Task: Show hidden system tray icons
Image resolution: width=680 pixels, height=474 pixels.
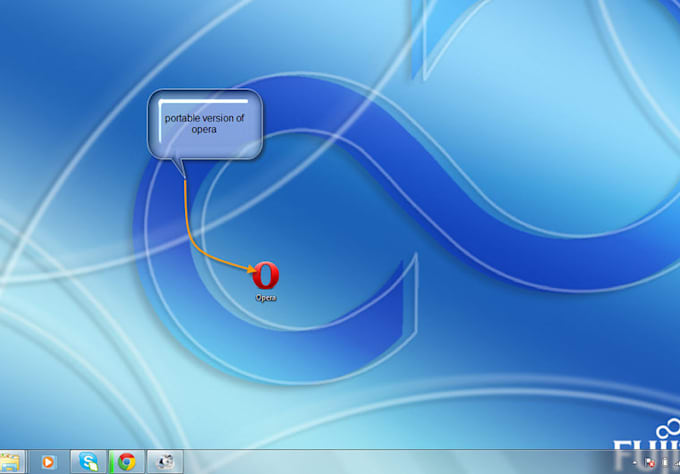Action: coord(634,463)
